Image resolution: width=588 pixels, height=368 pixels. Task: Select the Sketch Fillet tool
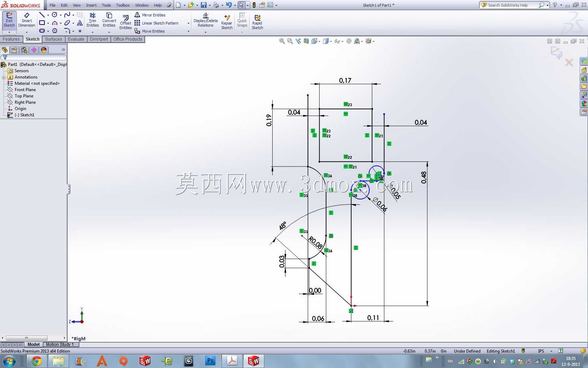(67, 31)
